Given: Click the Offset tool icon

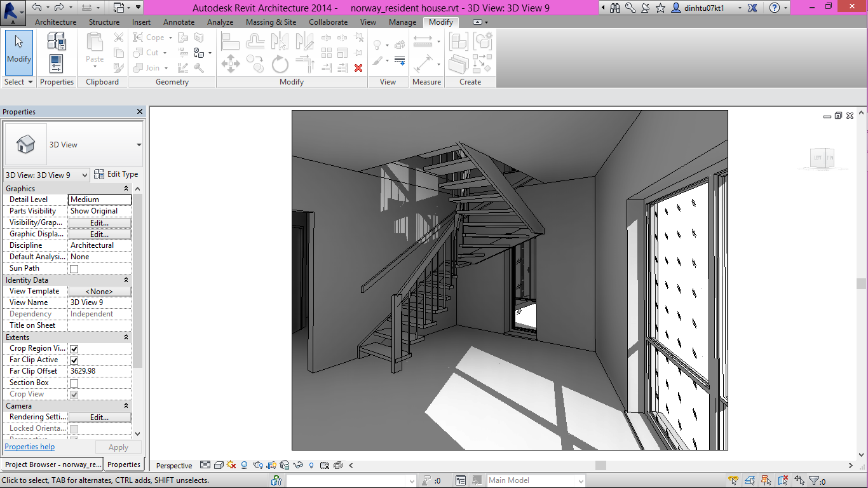Looking at the screenshot, I should tap(255, 41).
